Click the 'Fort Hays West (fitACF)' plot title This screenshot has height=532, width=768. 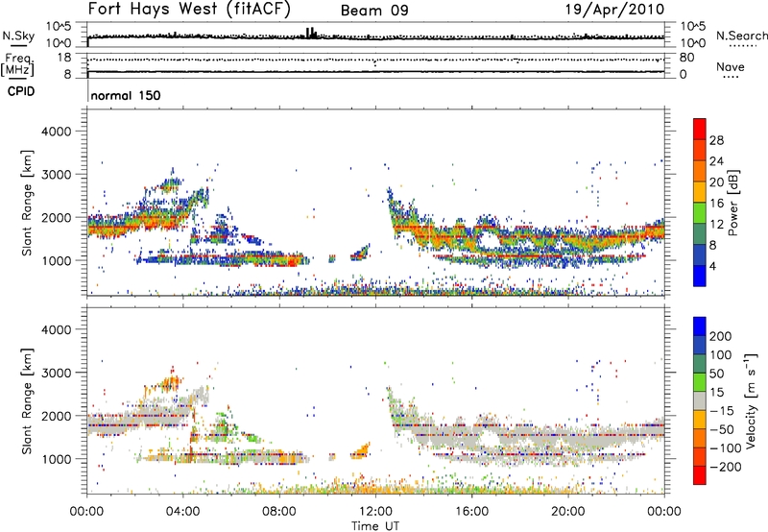click(189, 10)
